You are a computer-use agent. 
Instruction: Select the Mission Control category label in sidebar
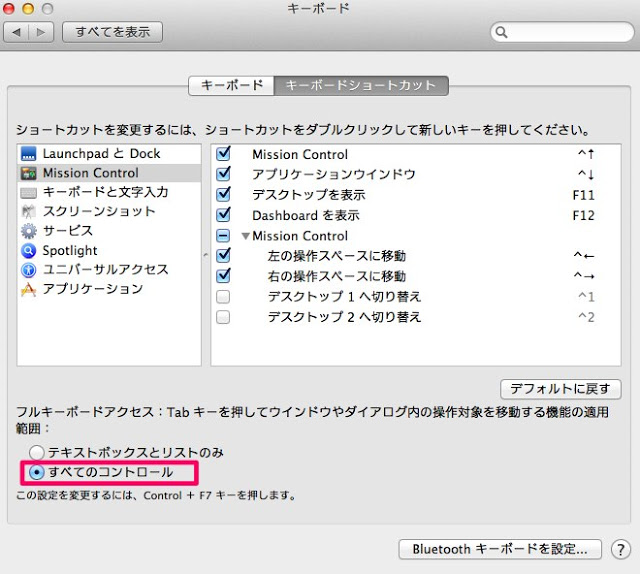tap(91, 173)
